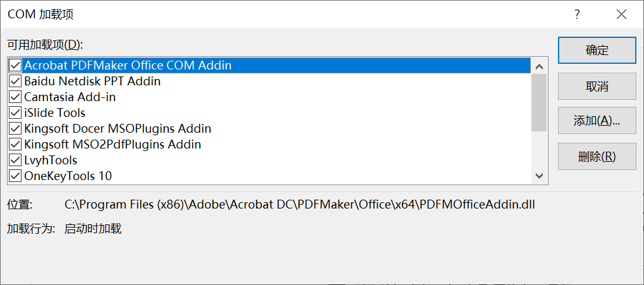Image resolution: width=644 pixels, height=285 pixels.
Task: Toggle the iSlide Tools checkbox
Action: 15,112
